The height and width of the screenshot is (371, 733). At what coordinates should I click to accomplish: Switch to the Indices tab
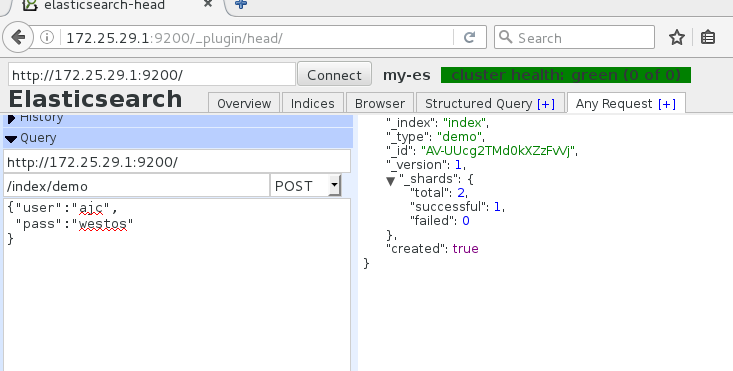[x=313, y=103]
